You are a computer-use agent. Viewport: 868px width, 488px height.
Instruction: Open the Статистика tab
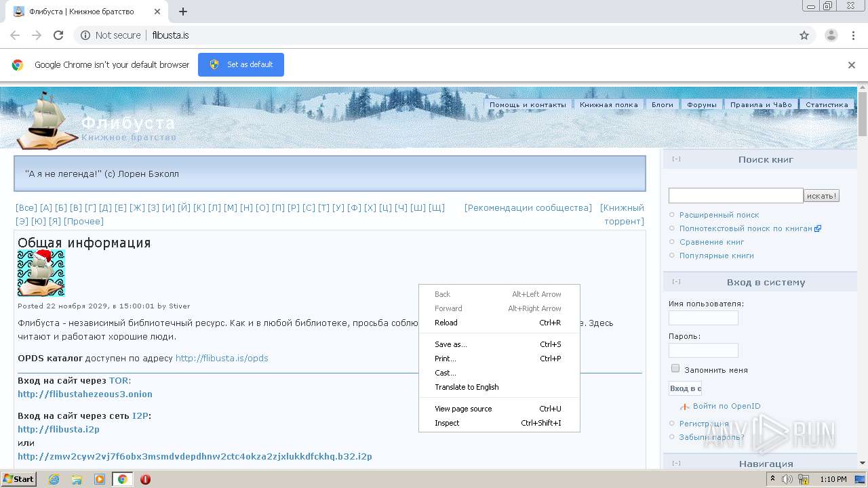tap(827, 105)
